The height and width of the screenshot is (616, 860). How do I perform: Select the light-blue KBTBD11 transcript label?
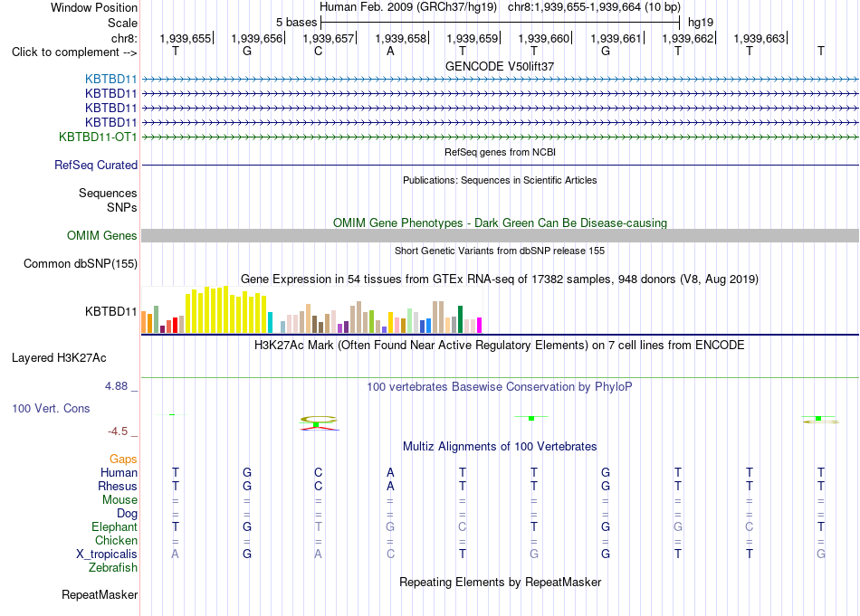[x=110, y=80]
